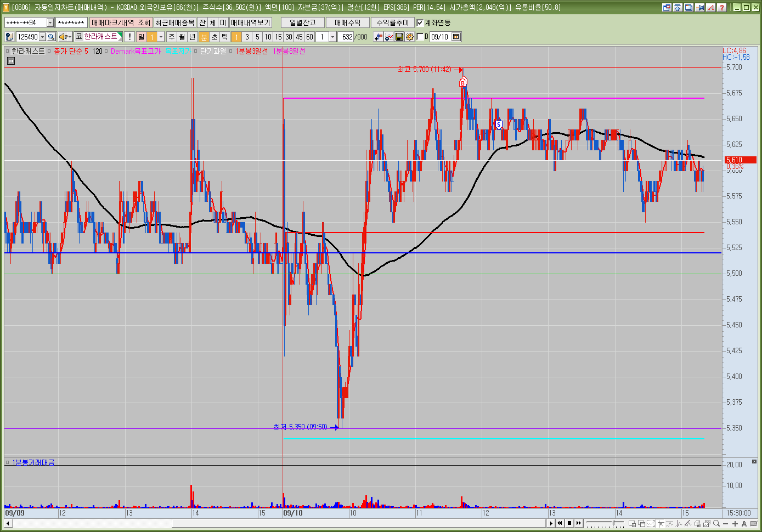The image size is (762, 532).
Task: Click the stop button in playback controls
Action: point(569,523)
